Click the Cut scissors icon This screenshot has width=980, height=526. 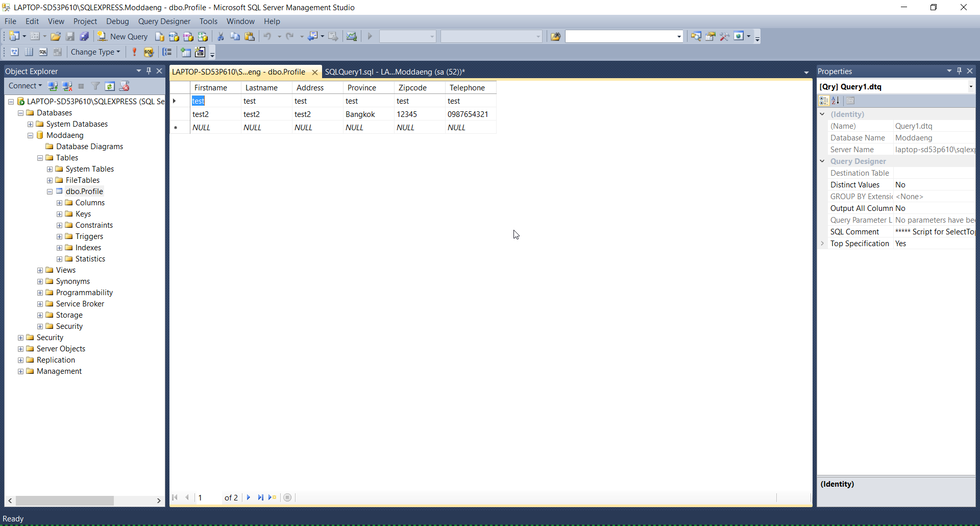tap(220, 36)
